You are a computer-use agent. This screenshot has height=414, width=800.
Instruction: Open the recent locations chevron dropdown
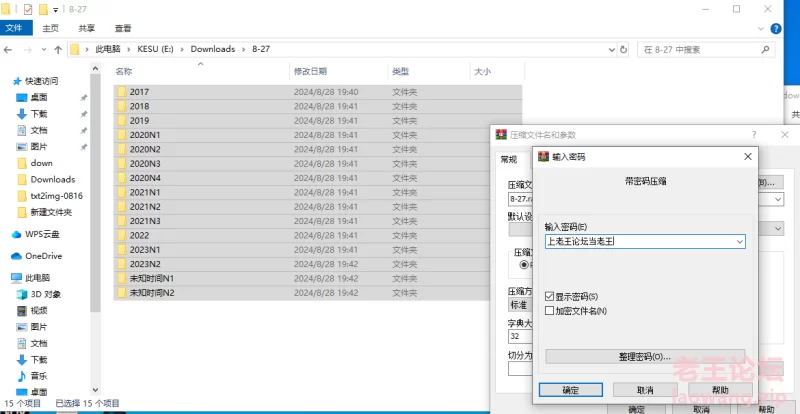click(42, 49)
